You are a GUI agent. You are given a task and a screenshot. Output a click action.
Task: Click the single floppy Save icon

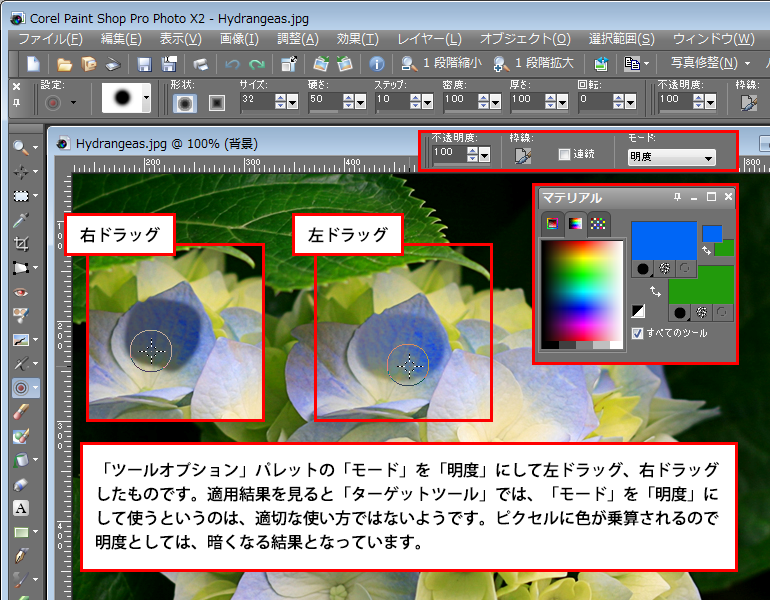(x=144, y=64)
